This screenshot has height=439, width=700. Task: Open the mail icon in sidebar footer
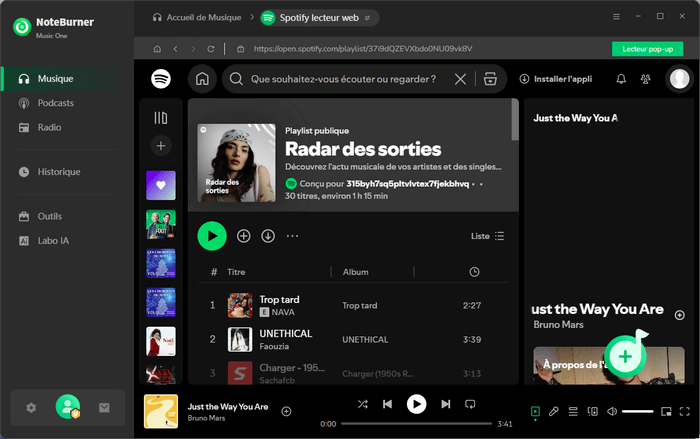(104, 408)
